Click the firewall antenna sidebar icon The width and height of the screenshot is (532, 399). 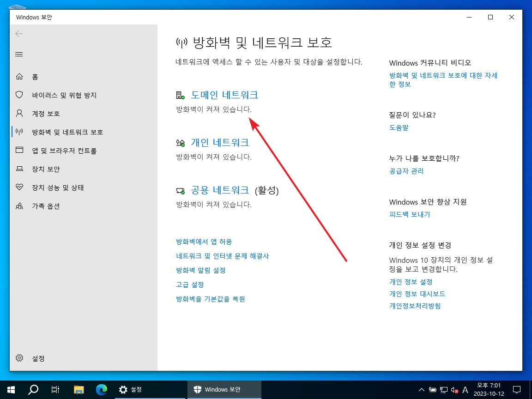[19, 132]
